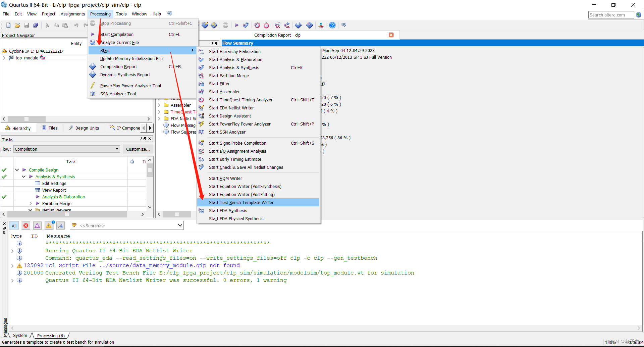The width and height of the screenshot is (644, 347).
Task: Close the Tasks panel
Action: [150, 139]
